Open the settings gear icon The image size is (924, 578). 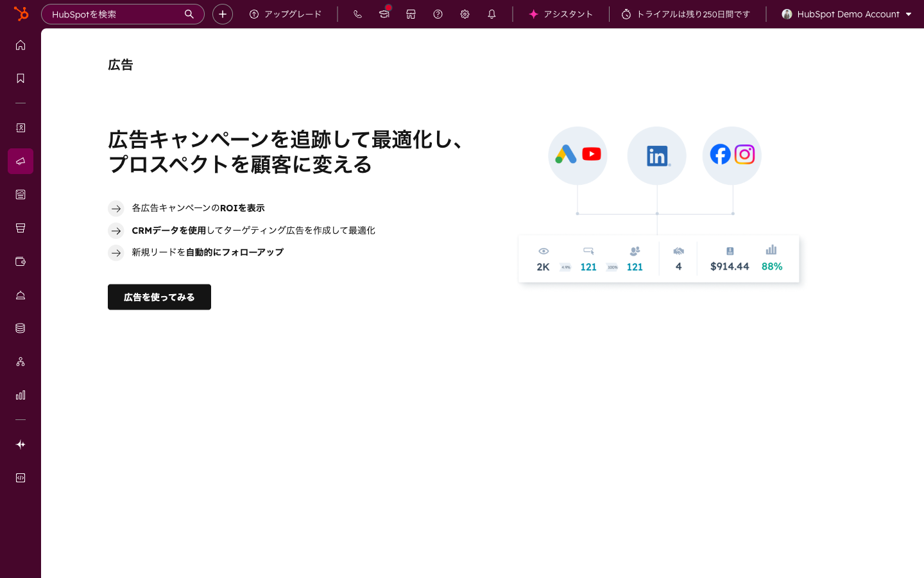[x=465, y=14]
